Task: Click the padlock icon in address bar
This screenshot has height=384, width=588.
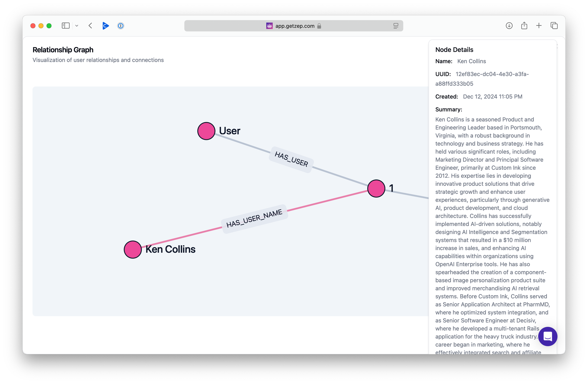Action: [319, 26]
